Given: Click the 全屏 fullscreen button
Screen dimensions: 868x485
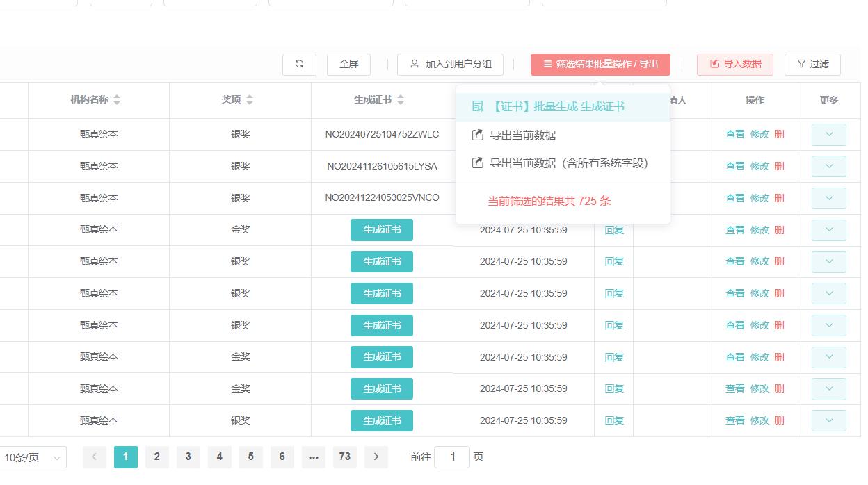Looking at the screenshot, I should click(348, 64).
